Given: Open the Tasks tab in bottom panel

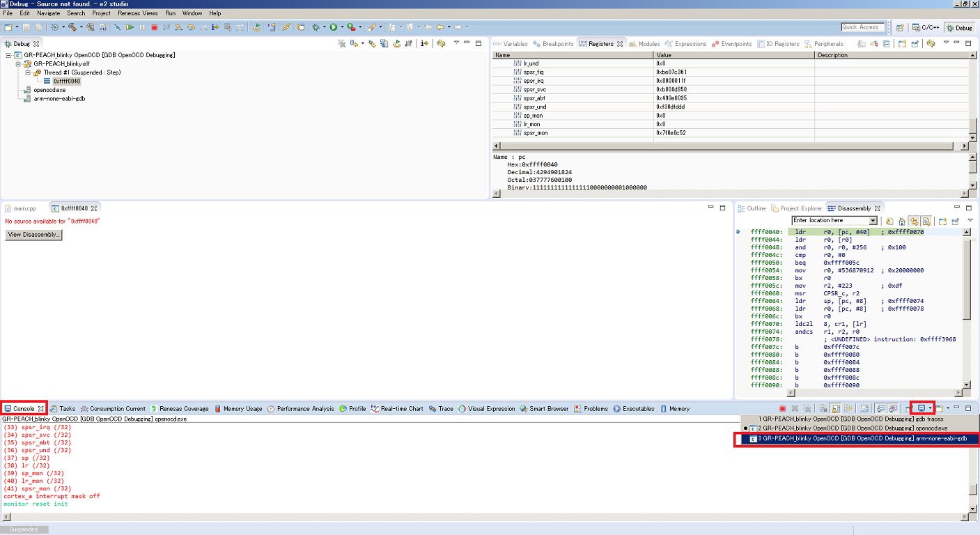Looking at the screenshot, I should click(x=63, y=409).
